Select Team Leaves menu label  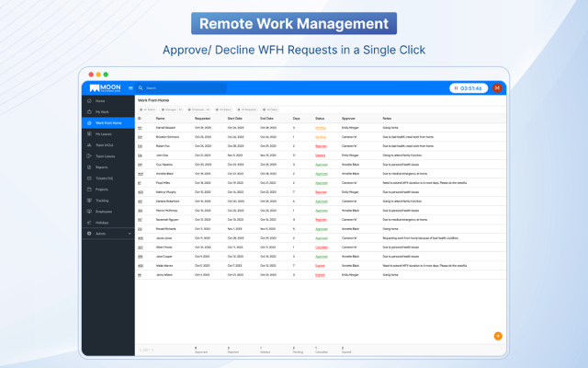(x=105, y=156)
